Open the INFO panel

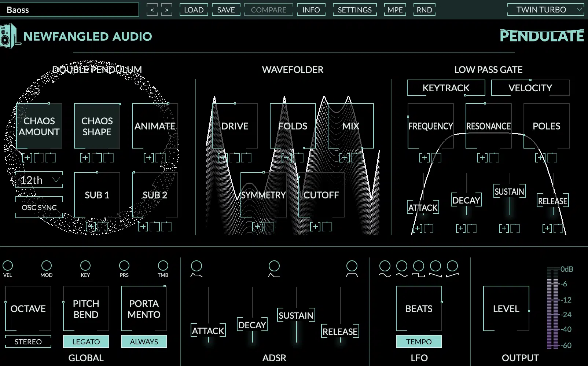pyautogui.click(x=311, y=10)
